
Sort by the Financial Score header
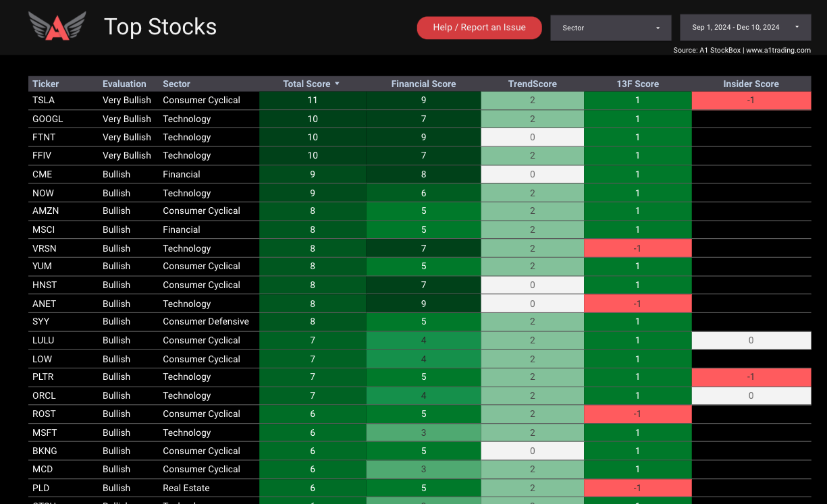point(423,84)
